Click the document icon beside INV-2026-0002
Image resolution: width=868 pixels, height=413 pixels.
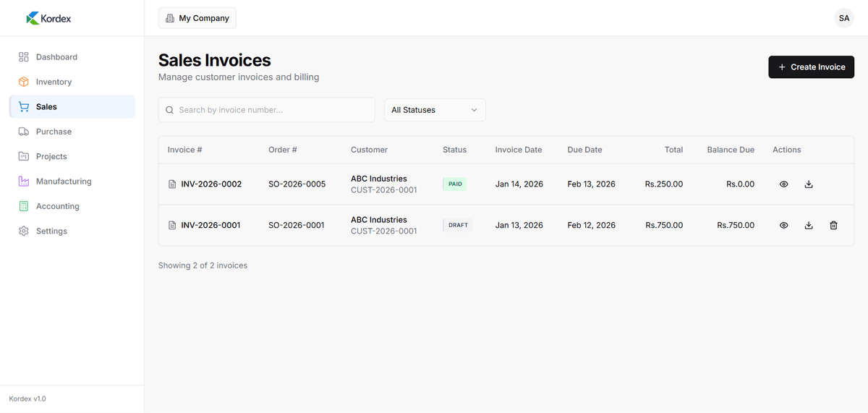pos(172,184)
